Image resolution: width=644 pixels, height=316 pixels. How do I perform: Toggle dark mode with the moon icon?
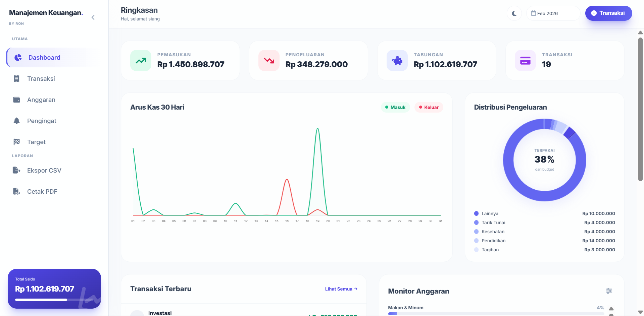click(x=514, y=13)
